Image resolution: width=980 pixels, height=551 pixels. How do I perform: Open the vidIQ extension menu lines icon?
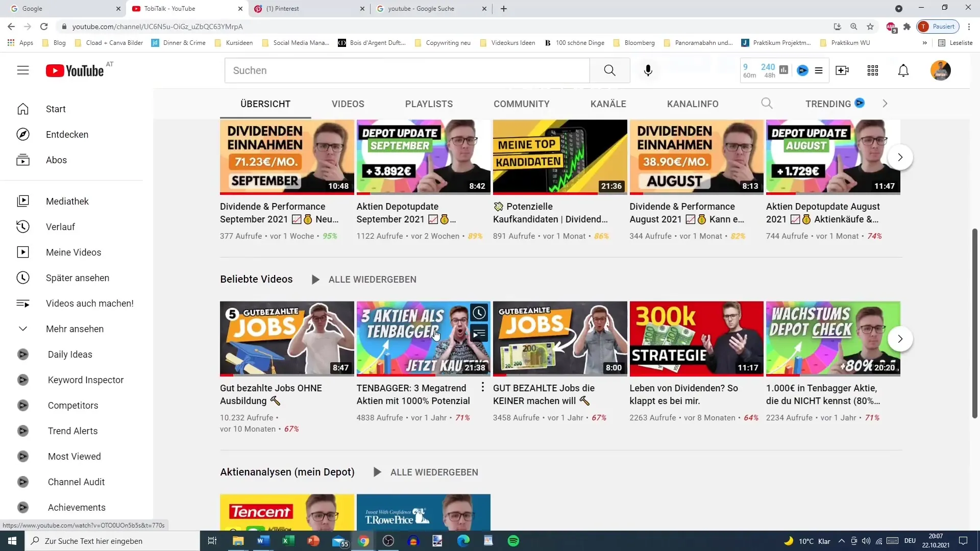coord(819,70)
